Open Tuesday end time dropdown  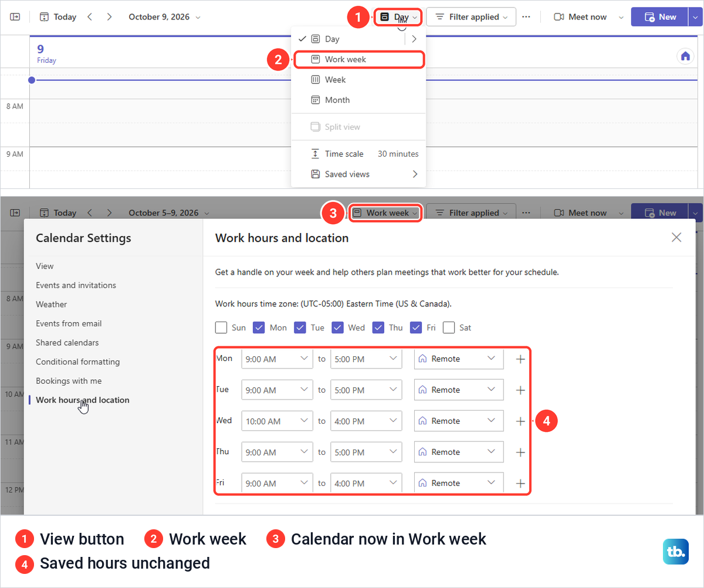366,390
